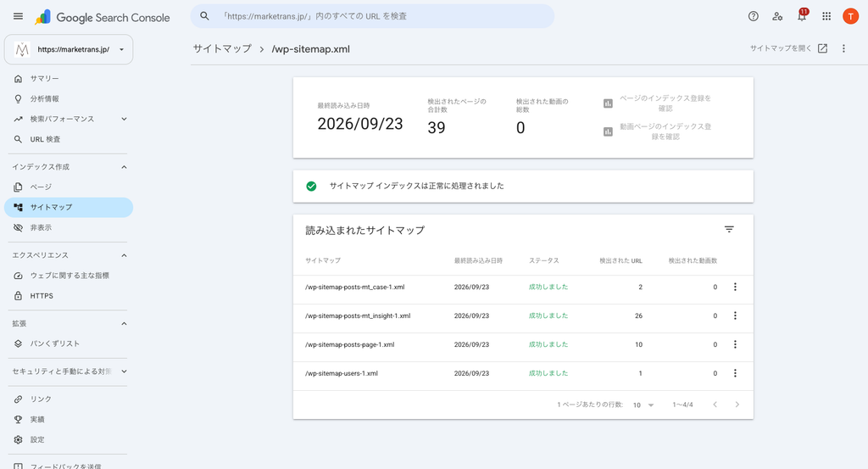Viewport: 868px width, 469px height.
Task: Click /wp-sitemap.xml breadcrumb title
Action: (310, 48)
